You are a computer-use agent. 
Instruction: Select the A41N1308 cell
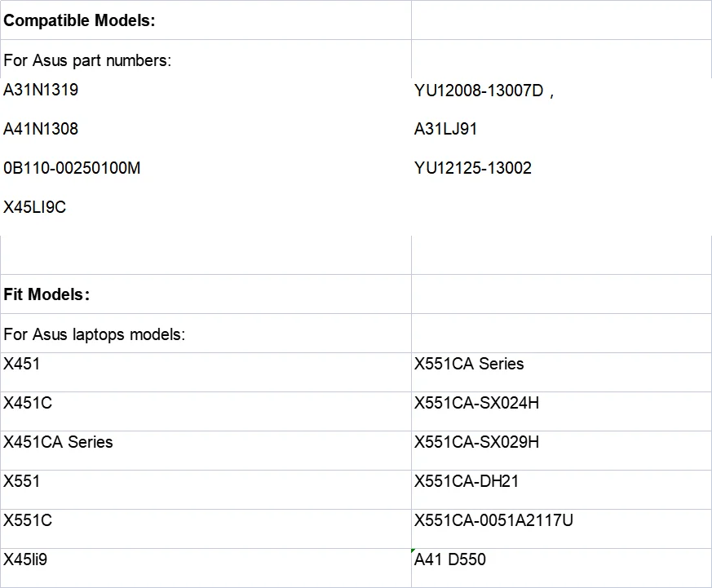pyautogui.click(x=41, y=129)
